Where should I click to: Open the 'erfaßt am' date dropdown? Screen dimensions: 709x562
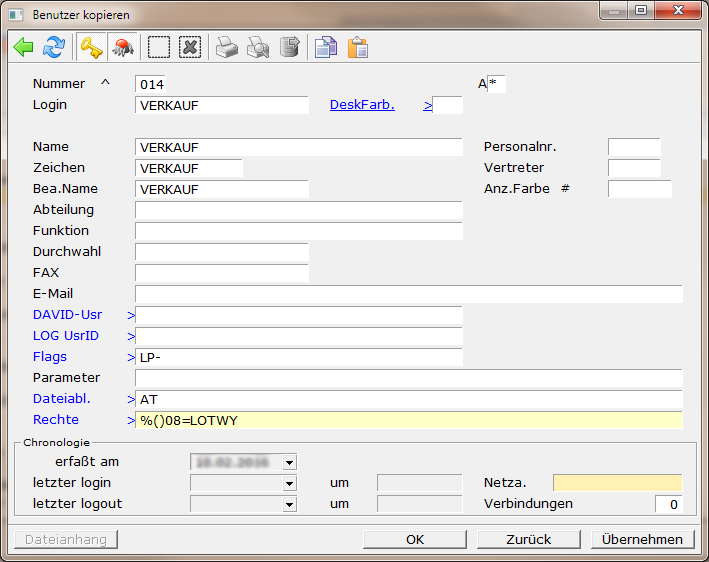click(x=289, y=462)
